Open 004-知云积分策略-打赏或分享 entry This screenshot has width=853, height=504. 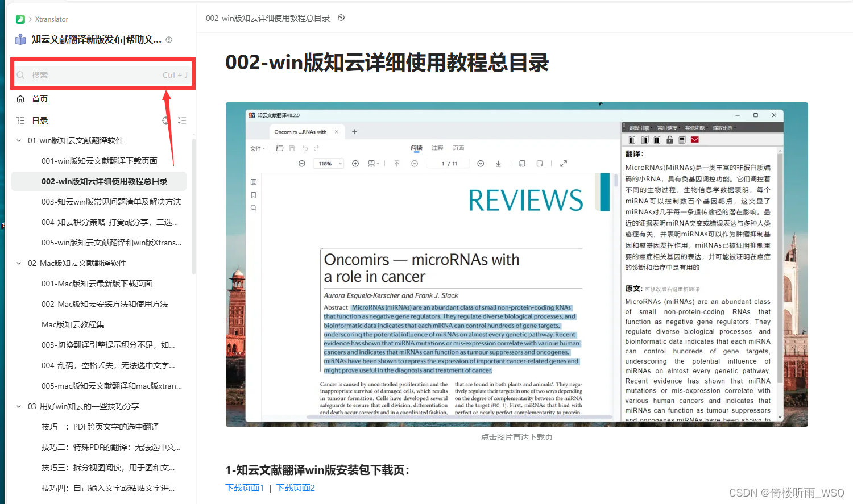point(110,222)
